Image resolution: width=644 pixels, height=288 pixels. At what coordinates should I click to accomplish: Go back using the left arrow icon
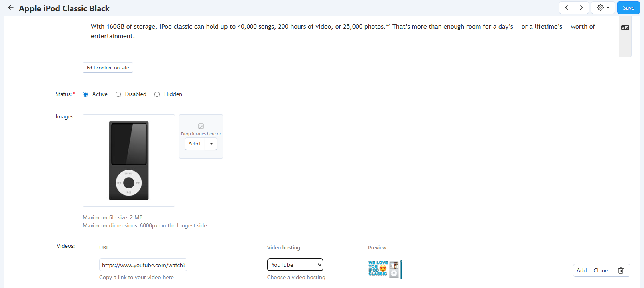click(x=11, y=8)
